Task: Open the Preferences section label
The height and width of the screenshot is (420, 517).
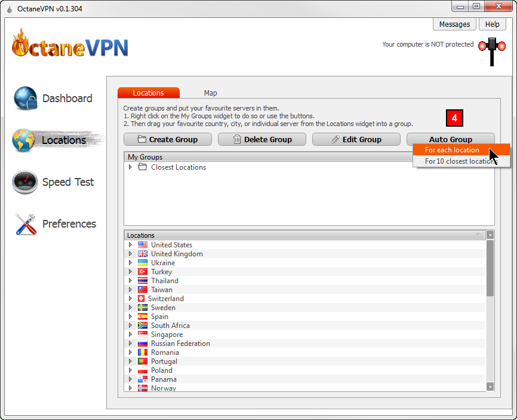Action: (x=69, y=223)
